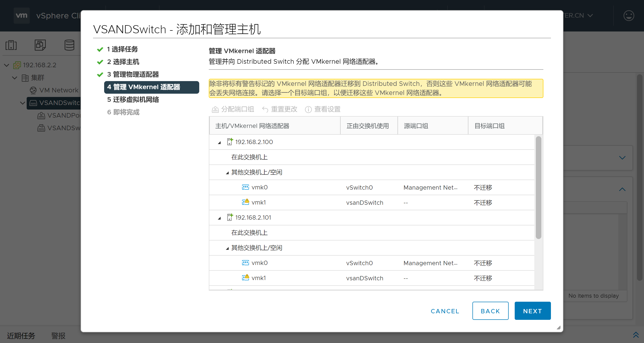Screen dimensions: 644x343
Task: Collapse the 集群 datacenter node
Action: tap(15, 78)
